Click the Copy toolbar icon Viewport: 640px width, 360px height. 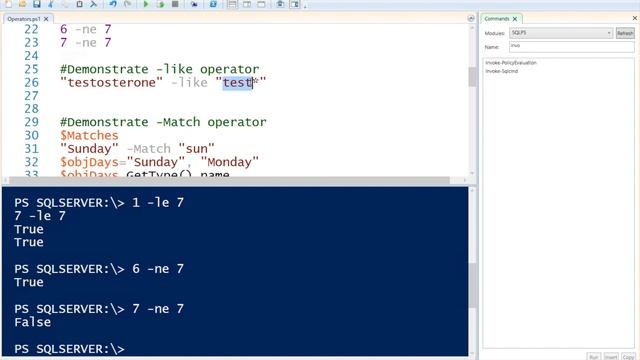pos(65,4)
